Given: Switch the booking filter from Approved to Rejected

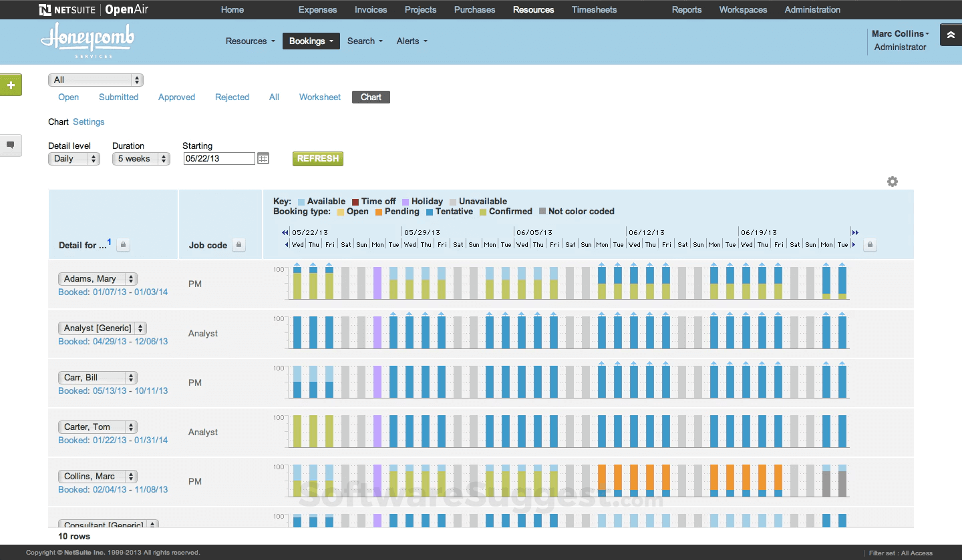Looking at the screenshot, I should tap(232, 97).
